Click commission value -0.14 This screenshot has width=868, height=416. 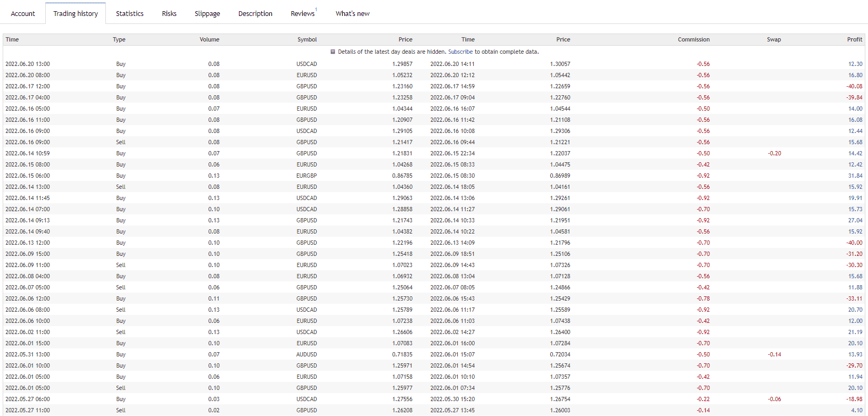[x=703, y=410]
